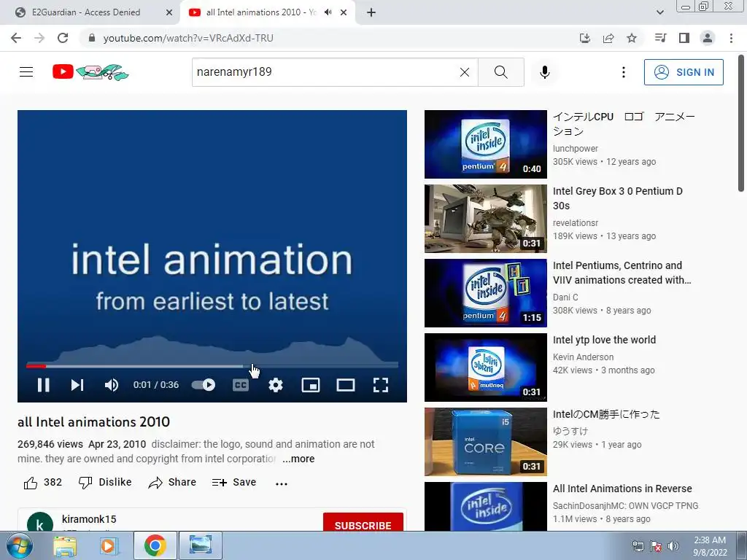747x560 pixels.
Task: Toggle Chrome side panel
Action: (x=684, y=38)
